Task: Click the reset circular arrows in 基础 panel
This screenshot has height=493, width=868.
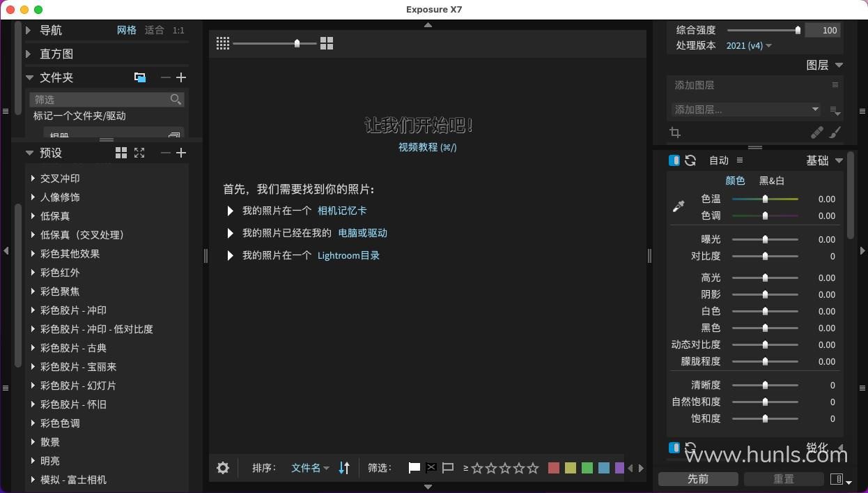Action: (690, 160)
